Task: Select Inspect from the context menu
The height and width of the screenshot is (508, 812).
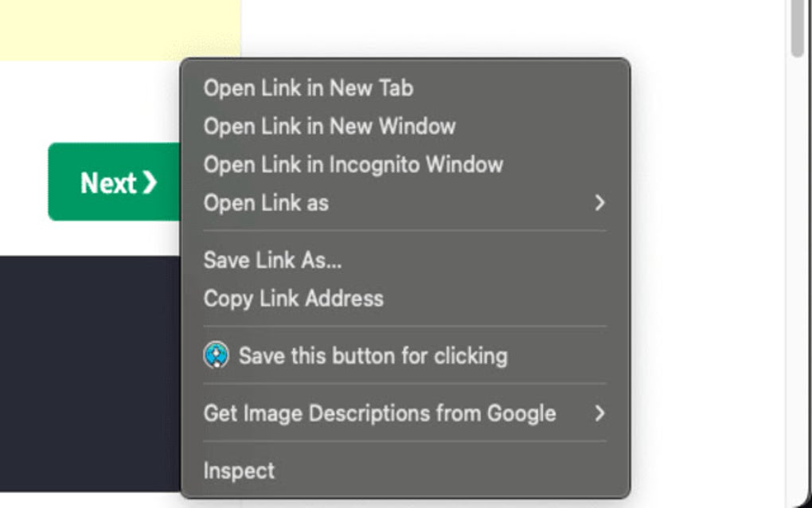Action: [x=239, y=470]
